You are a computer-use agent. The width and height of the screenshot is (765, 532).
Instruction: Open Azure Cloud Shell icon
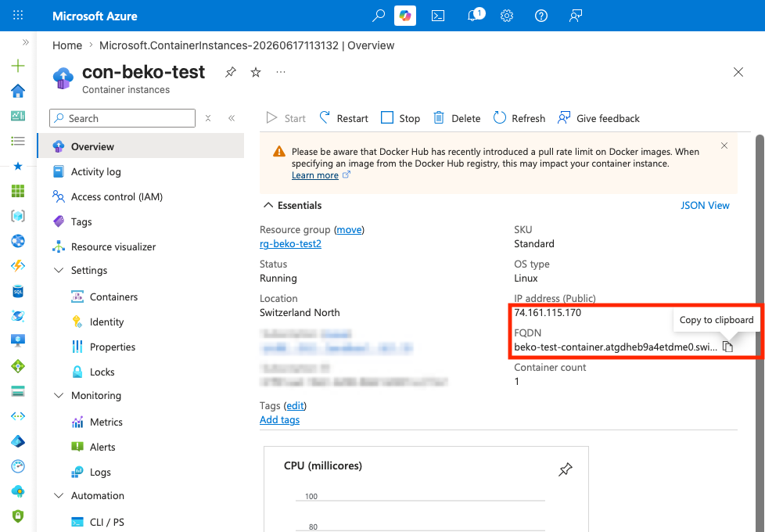437,16
